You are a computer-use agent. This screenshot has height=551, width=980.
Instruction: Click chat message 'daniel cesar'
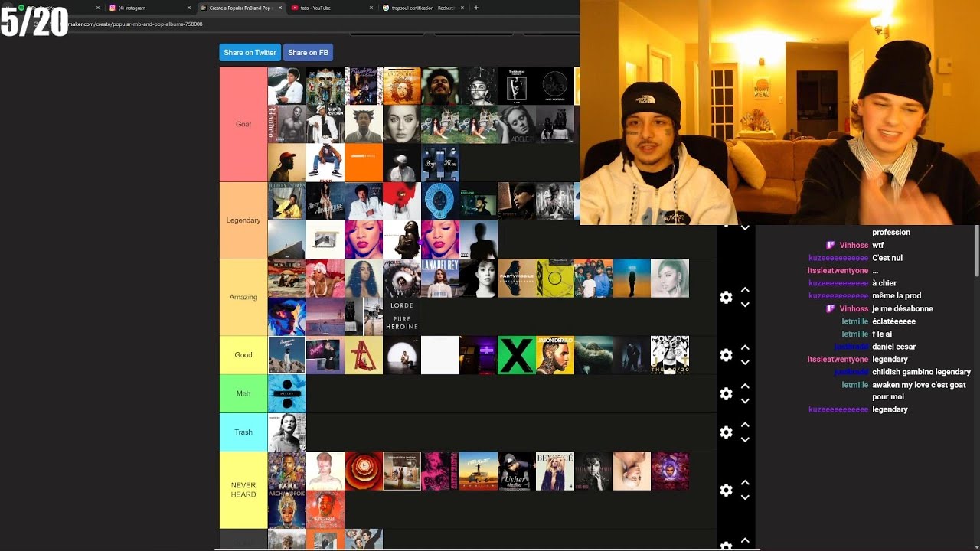(893, 347)
